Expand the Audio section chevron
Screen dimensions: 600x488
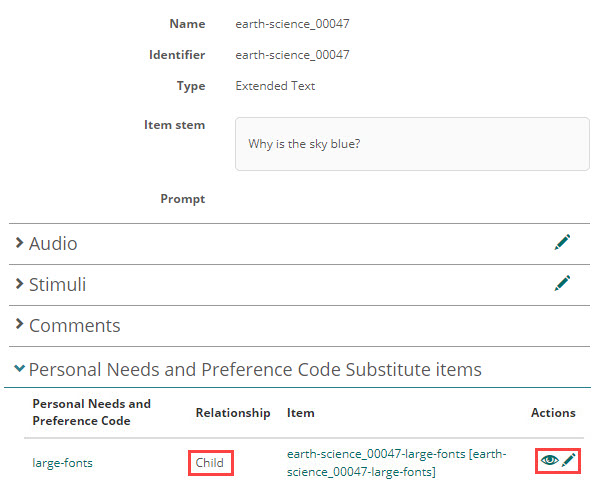click(19, 243)
